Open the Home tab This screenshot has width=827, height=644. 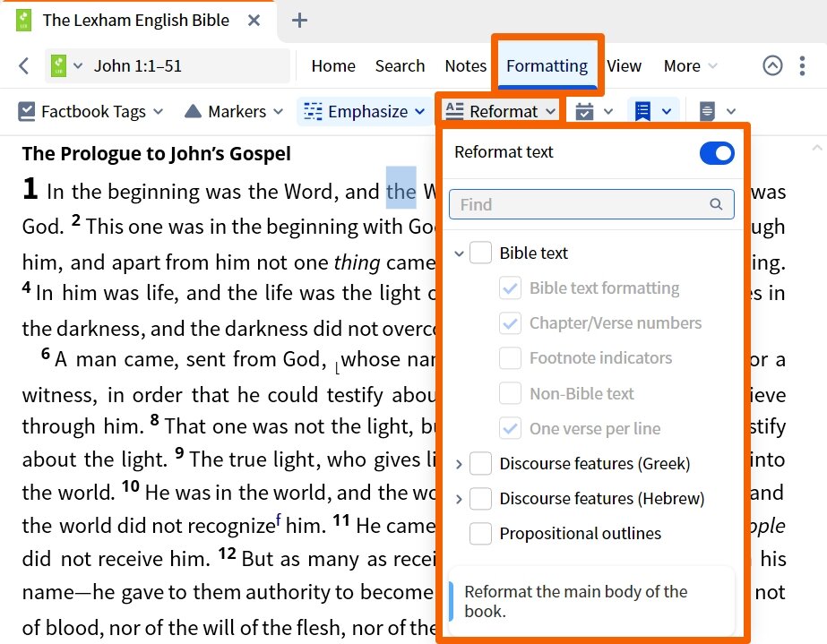(x=333, y=66)
